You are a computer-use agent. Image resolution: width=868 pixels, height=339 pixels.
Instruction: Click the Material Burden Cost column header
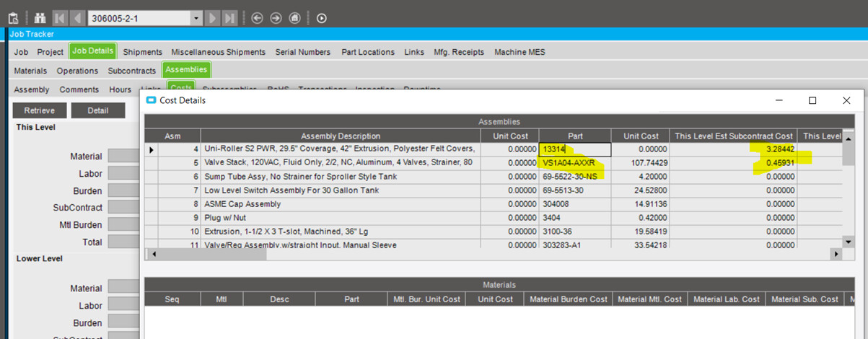569,299
